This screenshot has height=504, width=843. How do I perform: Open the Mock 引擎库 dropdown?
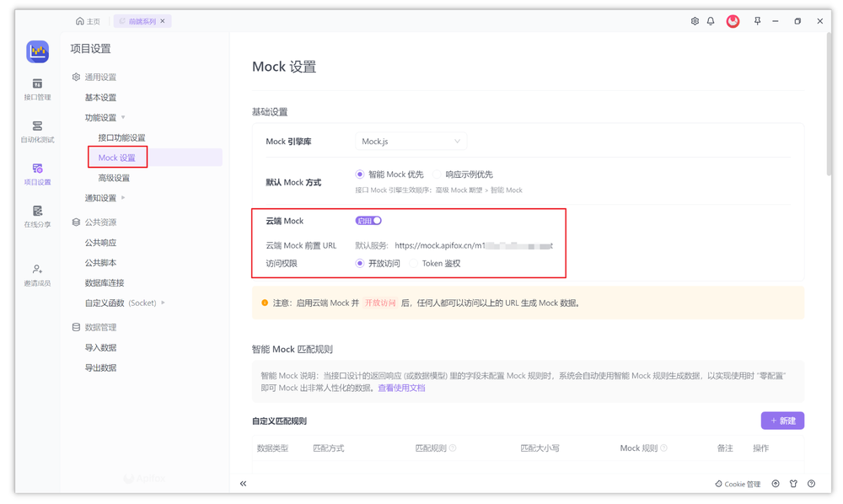tap(410, 141)
